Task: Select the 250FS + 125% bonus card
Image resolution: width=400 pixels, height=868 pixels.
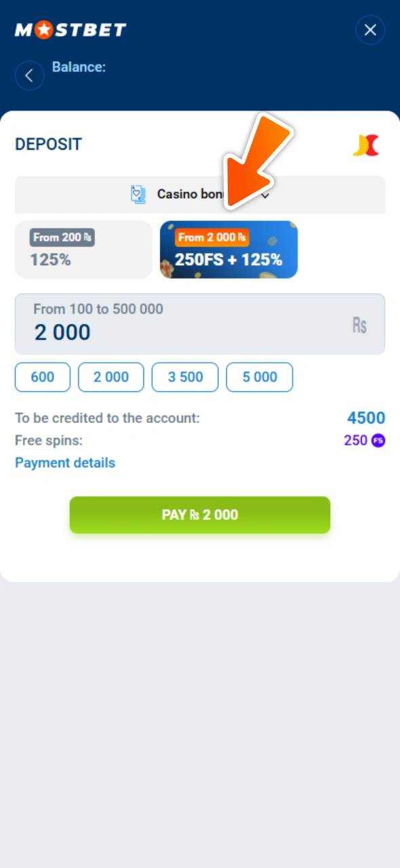Action: click(x=228, y=249)
